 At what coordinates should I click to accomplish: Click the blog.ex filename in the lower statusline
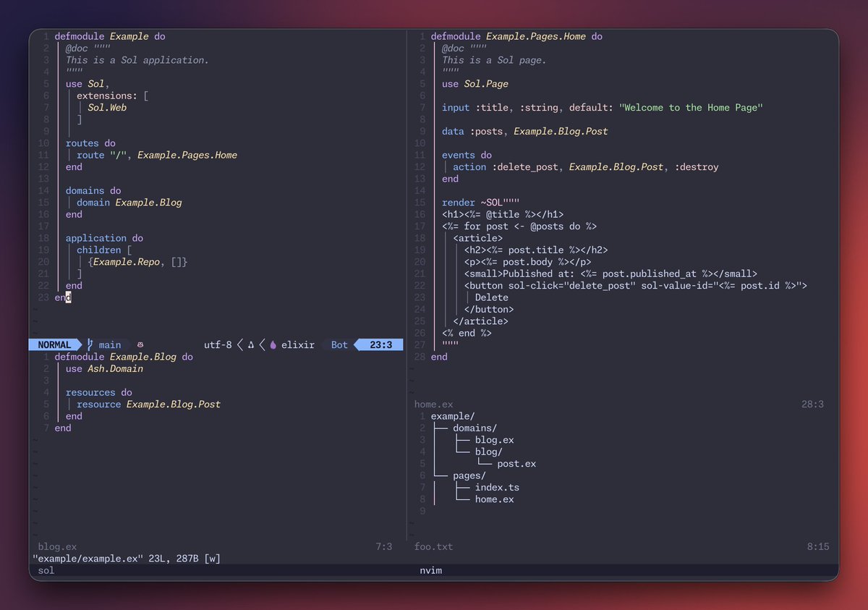[x=56, y=546]
